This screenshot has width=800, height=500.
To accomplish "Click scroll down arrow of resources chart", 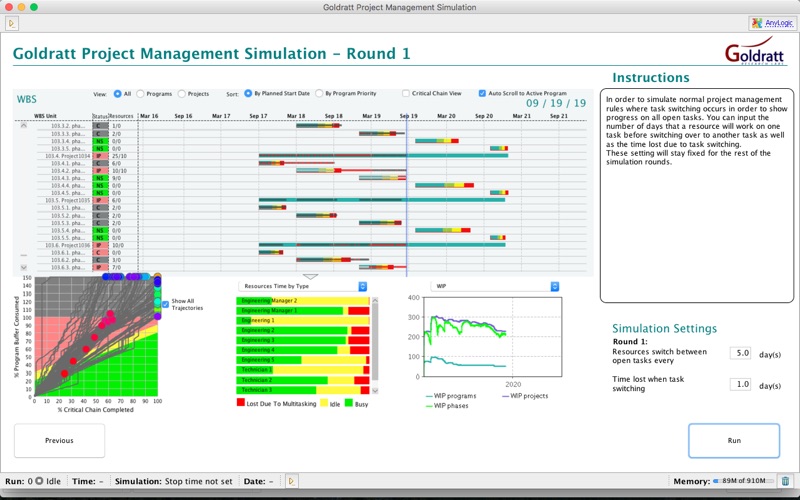I will [375, 390].
